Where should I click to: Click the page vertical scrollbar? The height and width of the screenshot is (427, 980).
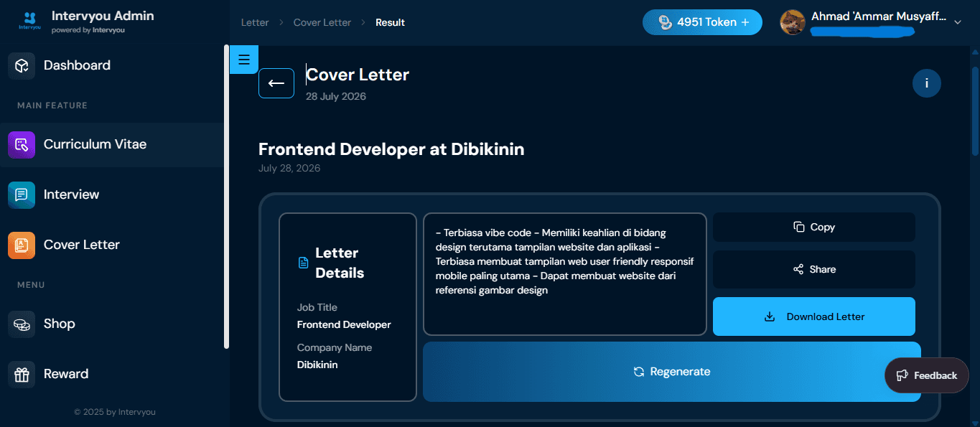[975, 111]
